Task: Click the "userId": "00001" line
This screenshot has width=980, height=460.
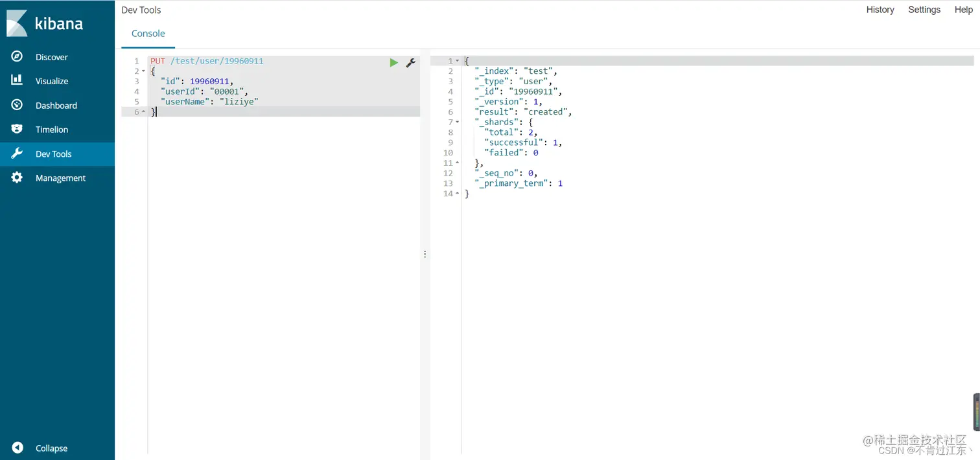Action: [204, 91]
